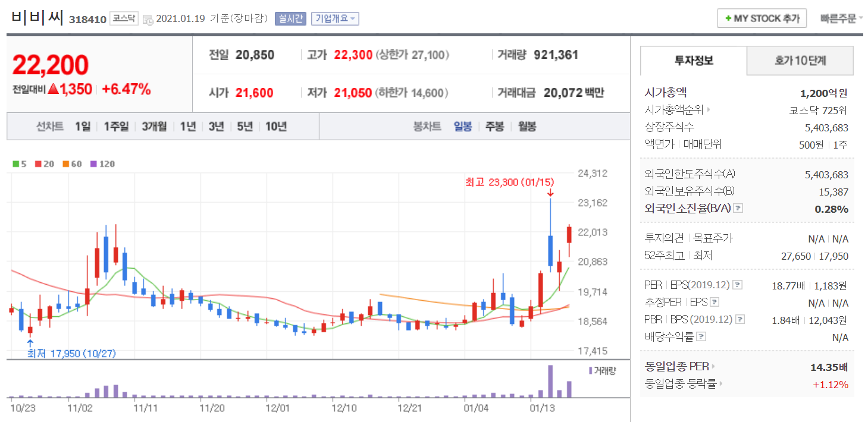Screen dimensions: 868x422
Task: Click arrow icon beside 동일업종 등락률
Action: point(721,384)
